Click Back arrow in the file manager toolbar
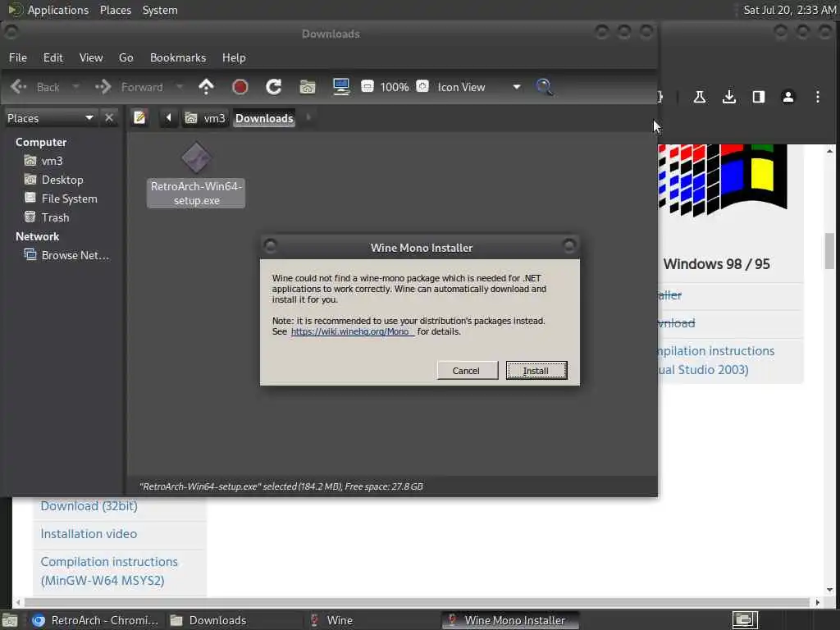The width and height of the screenshot is (840, 630). [19, 87]
